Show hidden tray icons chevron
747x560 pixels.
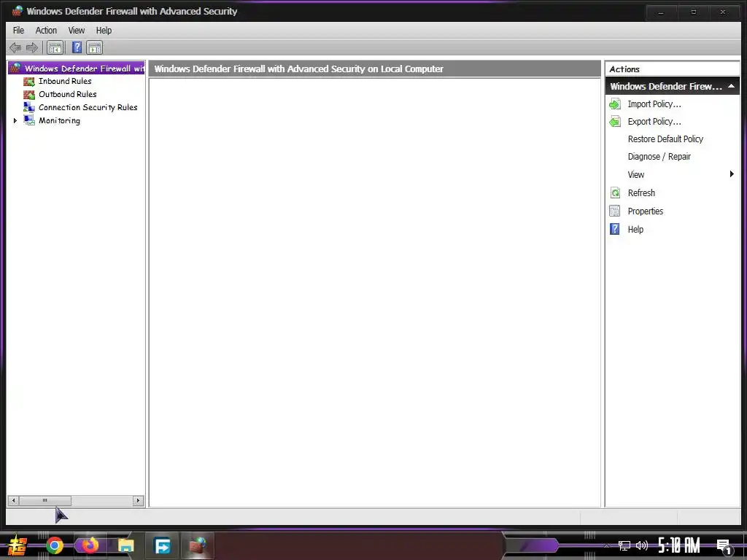pyautogui.click(x=607, y=545)
